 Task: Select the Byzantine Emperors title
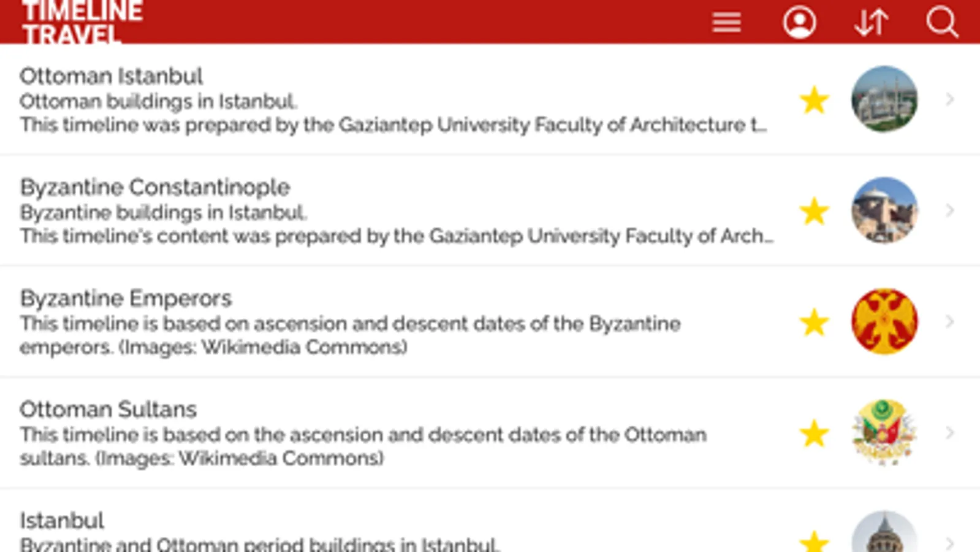[126, 298]
